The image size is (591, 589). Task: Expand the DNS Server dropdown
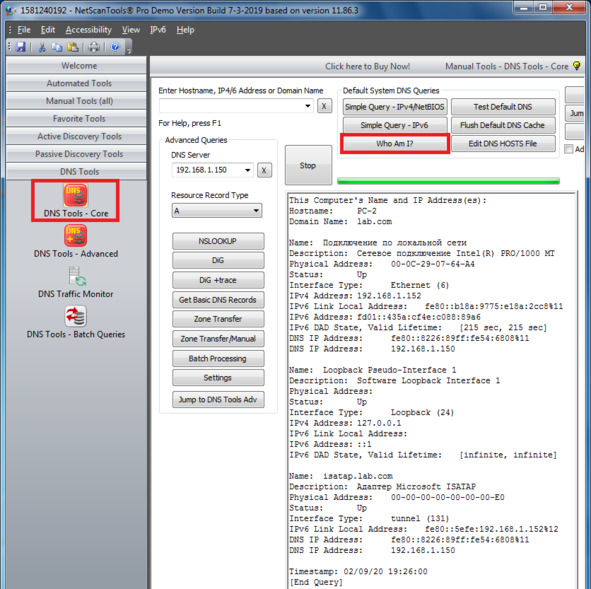point(248,170)
